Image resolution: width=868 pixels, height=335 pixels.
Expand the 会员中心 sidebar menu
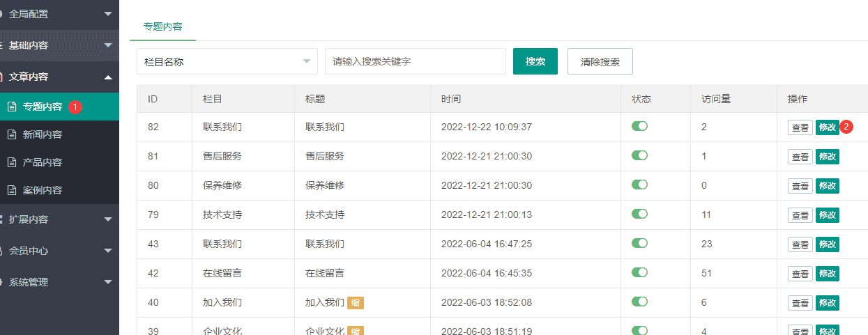click(x=59, y=251)
